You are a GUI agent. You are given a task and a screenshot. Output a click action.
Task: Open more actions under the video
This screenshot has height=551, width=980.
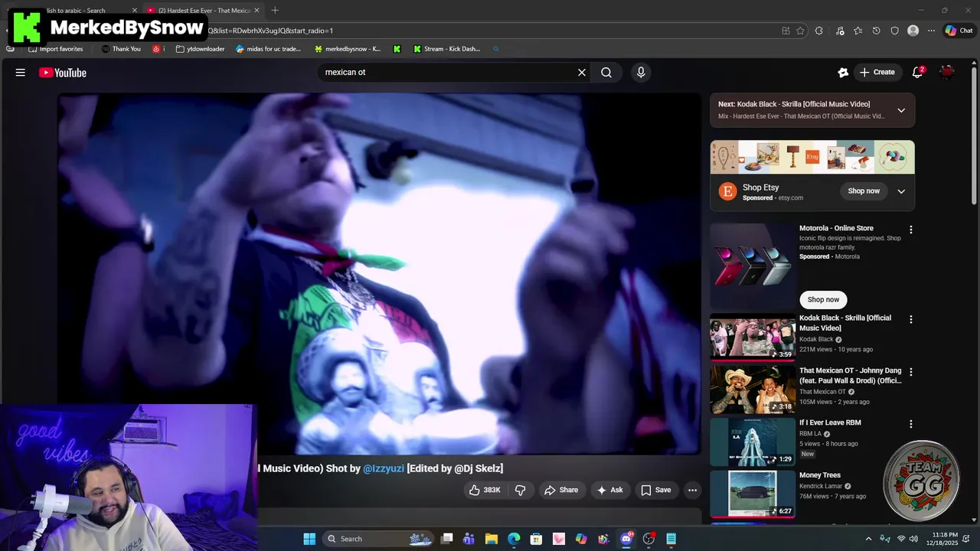692,490
